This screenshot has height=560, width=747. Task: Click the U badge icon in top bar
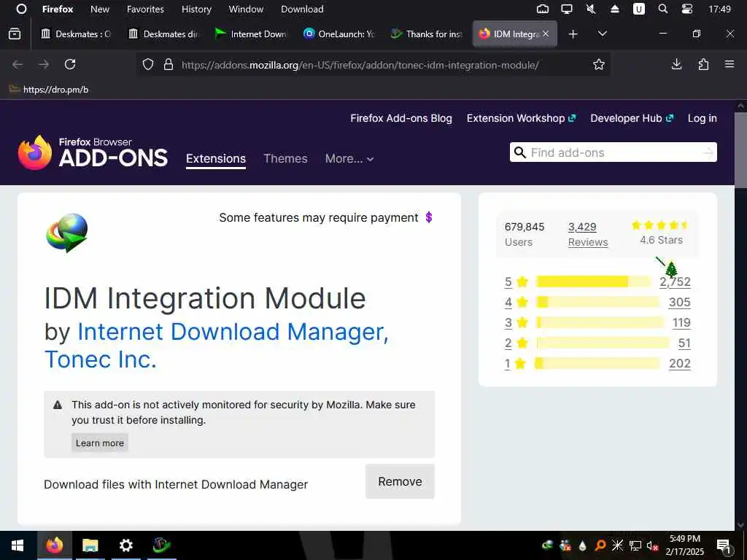coord(639,9)
